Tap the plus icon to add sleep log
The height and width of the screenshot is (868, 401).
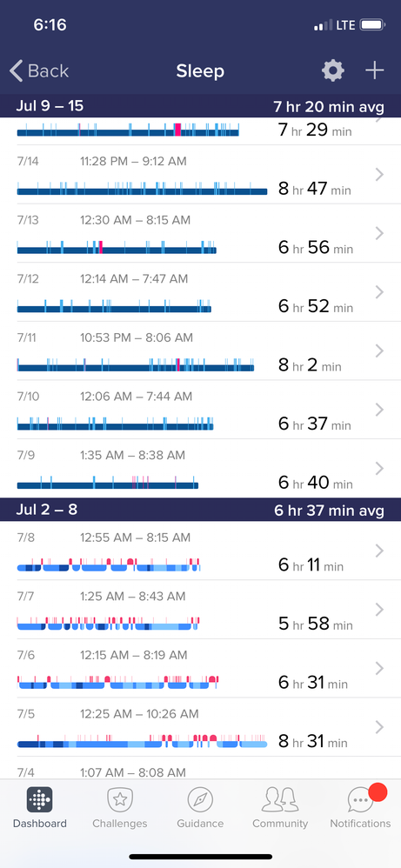click(x=374, y=70)
